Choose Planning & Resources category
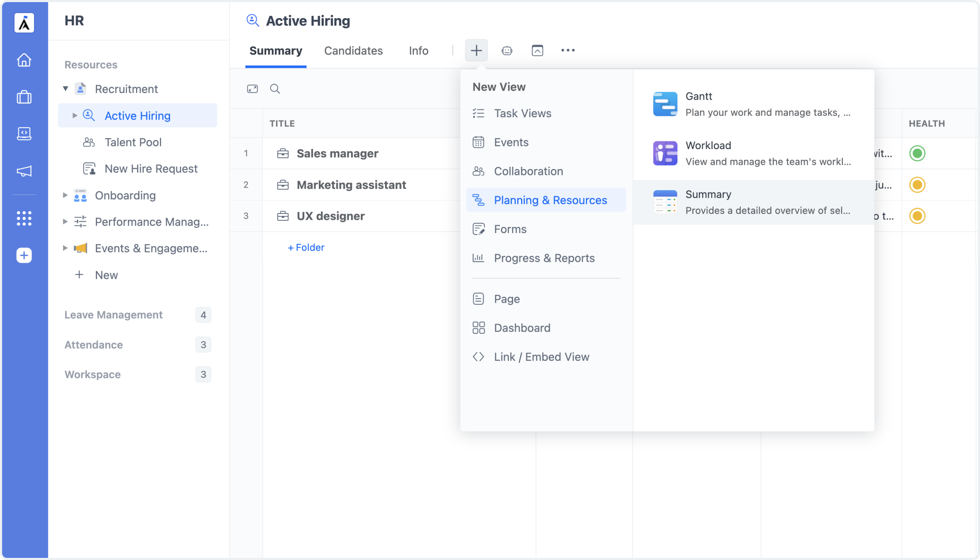Screen dimensions: 980x560 546,200
